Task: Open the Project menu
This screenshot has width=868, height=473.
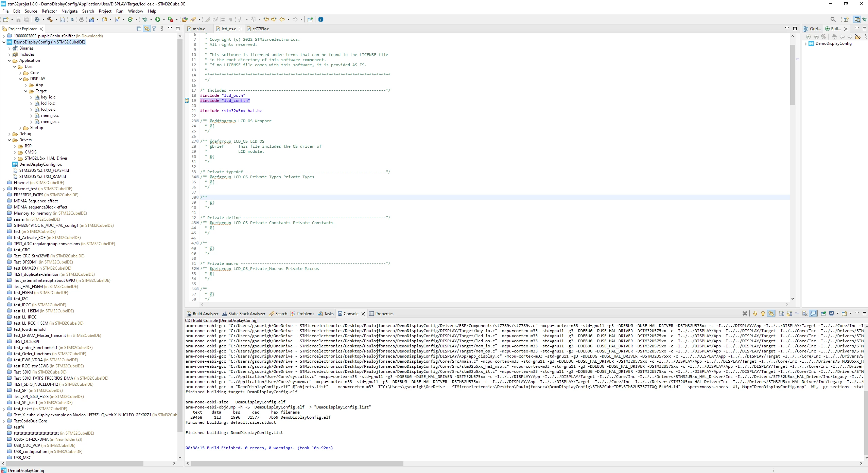Action: coord(105,11)
